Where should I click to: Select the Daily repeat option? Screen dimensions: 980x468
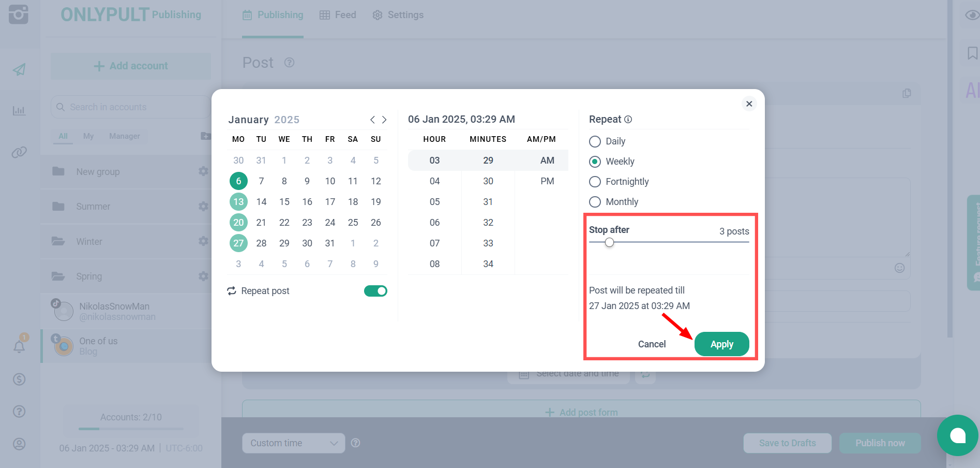click(x=595, y=141)
